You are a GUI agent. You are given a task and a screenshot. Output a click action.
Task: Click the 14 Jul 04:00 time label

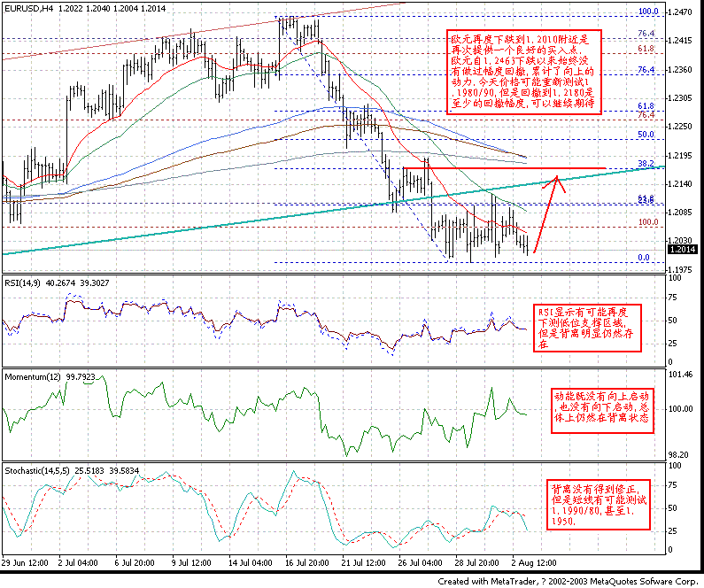pos(249,562)
